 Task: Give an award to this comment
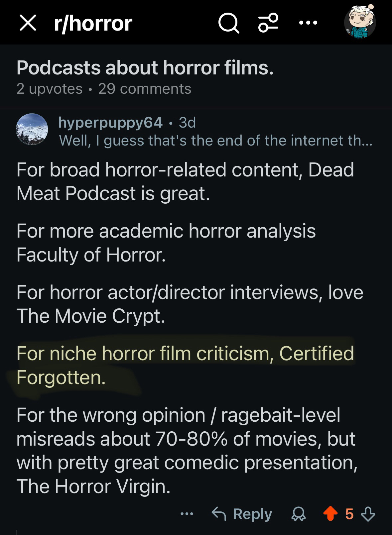(x=298, y=514)
